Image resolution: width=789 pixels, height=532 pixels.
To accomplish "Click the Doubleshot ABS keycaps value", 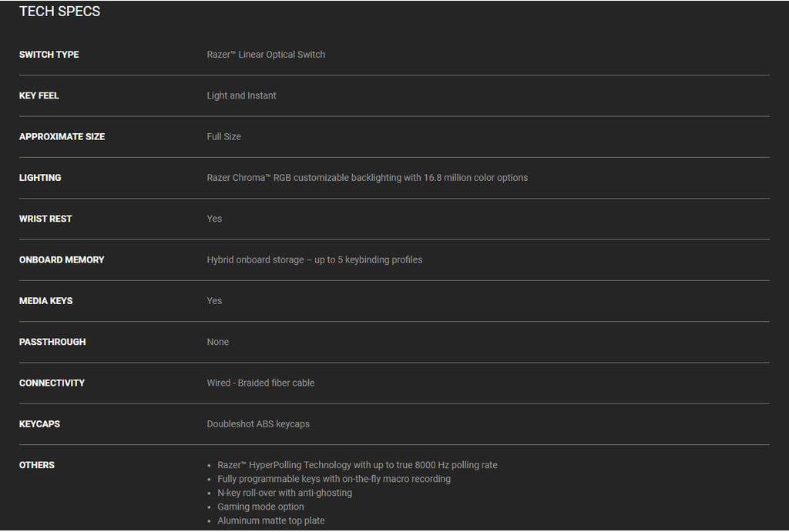I will 258,424.
